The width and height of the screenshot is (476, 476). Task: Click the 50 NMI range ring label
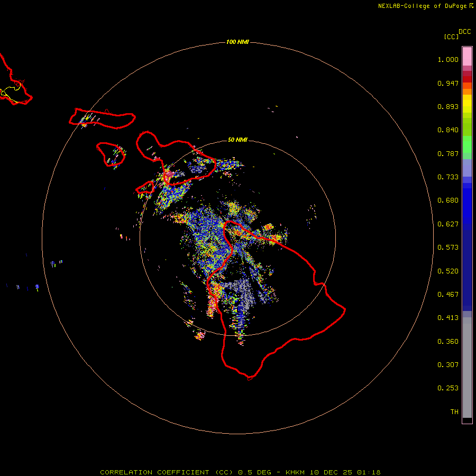point(237,140)
